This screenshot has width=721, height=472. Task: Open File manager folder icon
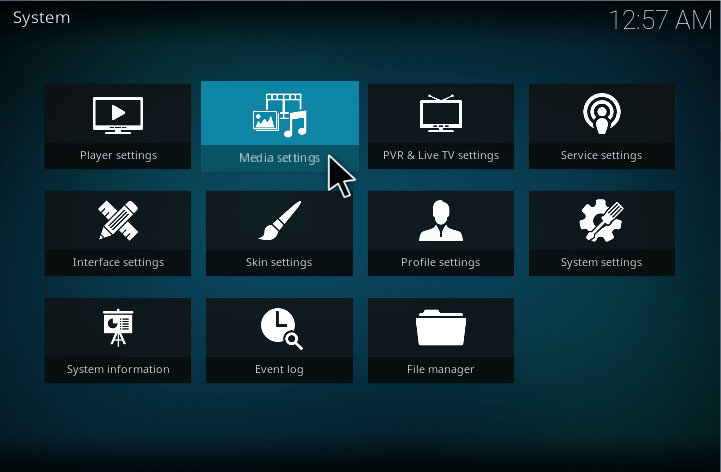441,328
